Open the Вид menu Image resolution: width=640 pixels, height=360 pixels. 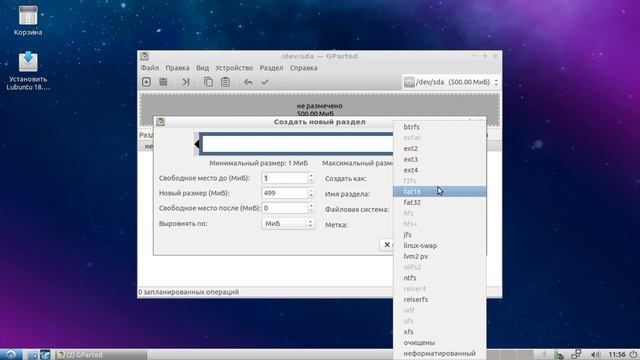pos(202,68)
